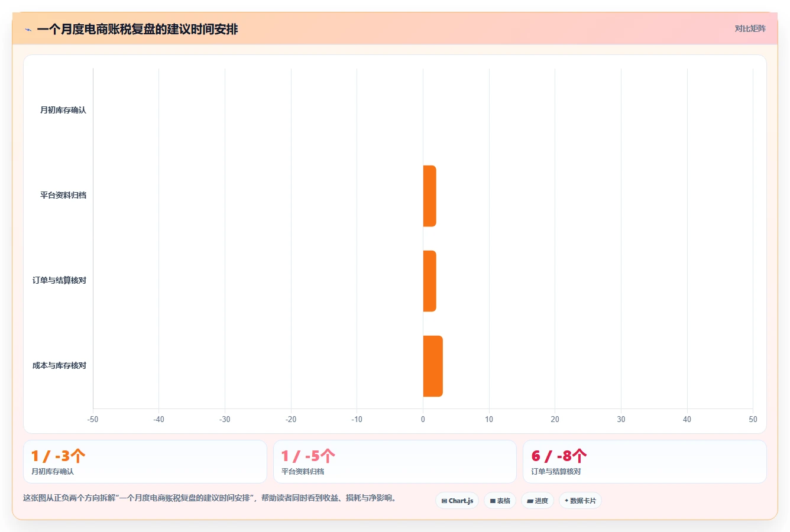
Task: Click the 成本与库存核对 axis label
Action: click(59, 365)
